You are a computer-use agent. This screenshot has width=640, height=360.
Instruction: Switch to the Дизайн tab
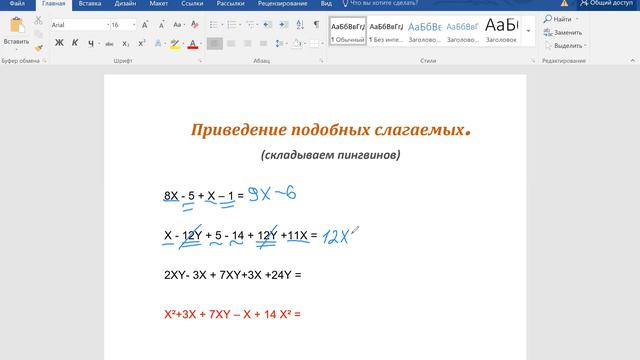tap(125, 3)
